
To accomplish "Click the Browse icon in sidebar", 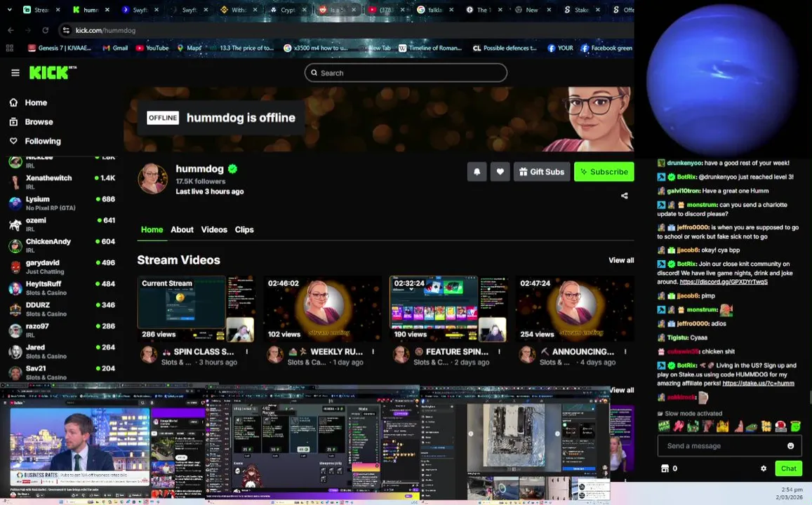I will tap(13, 122).
